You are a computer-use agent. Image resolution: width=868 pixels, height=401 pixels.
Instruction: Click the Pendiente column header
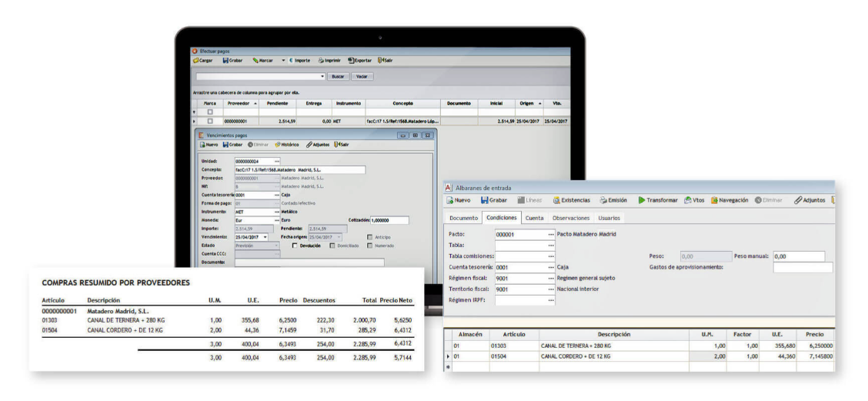coord(277,104)
